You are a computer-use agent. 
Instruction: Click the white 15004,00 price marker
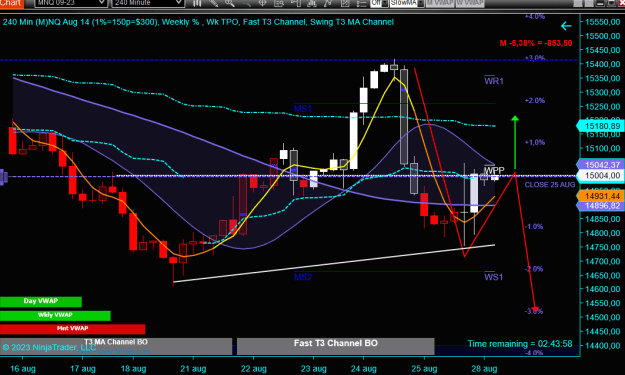pos(601,176)
